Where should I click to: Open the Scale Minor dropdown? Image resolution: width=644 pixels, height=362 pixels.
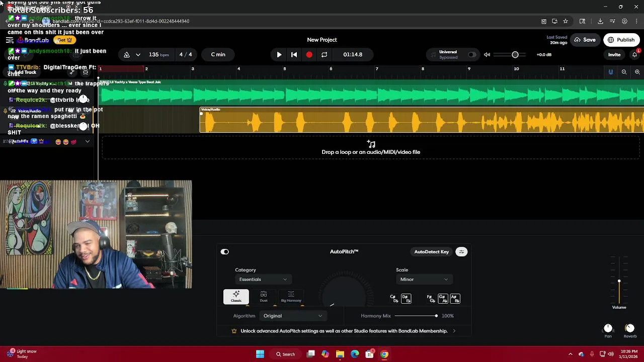click(x=424, y=280)
